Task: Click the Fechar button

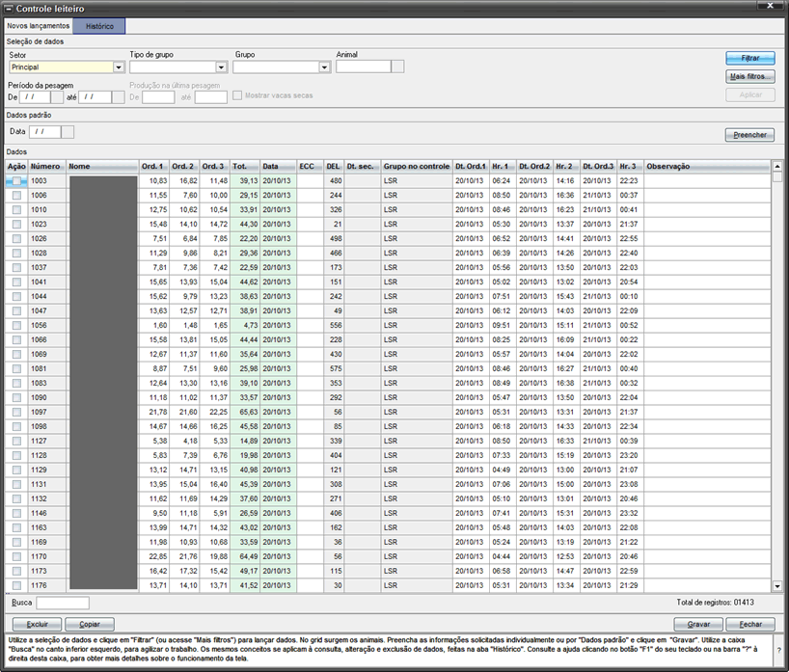Action: click(x=750, y=624)
